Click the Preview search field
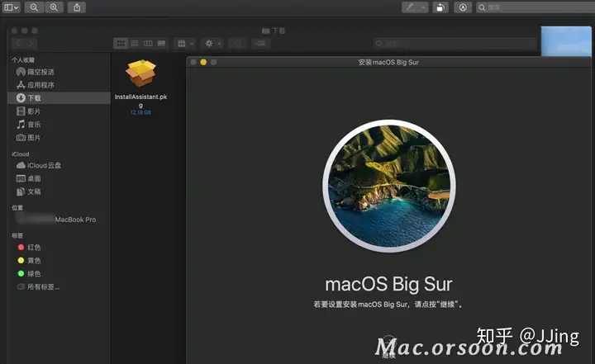 [535, 7]
